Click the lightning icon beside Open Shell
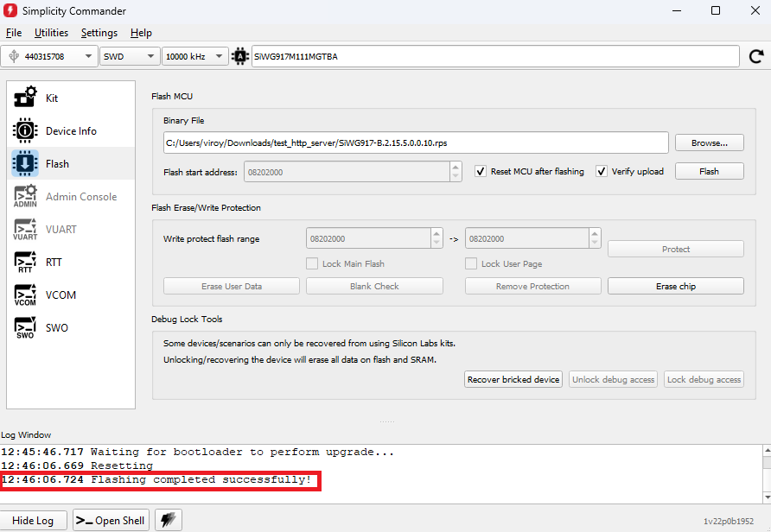This screenshot has width=771, height=532. tap(168, 520)
